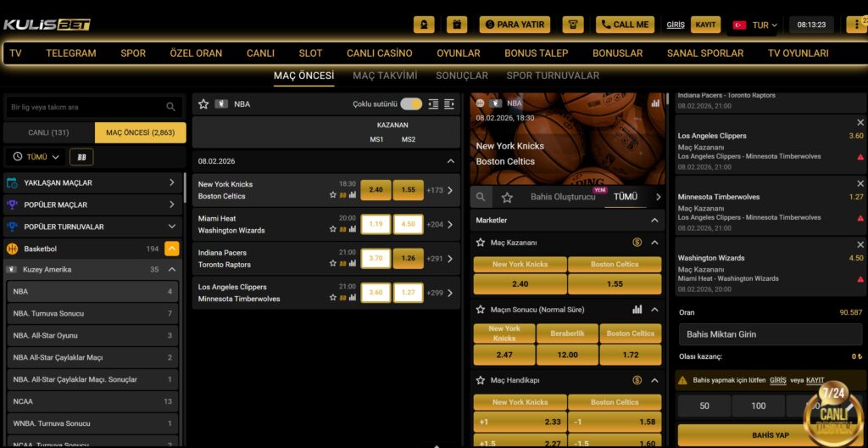Click the BB bet builder filter icon

pos(82,157)
